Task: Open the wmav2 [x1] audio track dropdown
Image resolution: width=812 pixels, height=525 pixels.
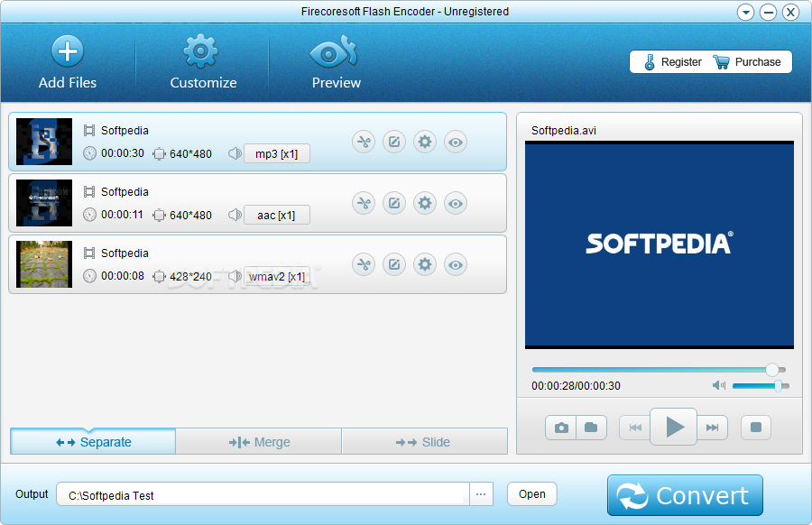Action: (x=277, y=276)
